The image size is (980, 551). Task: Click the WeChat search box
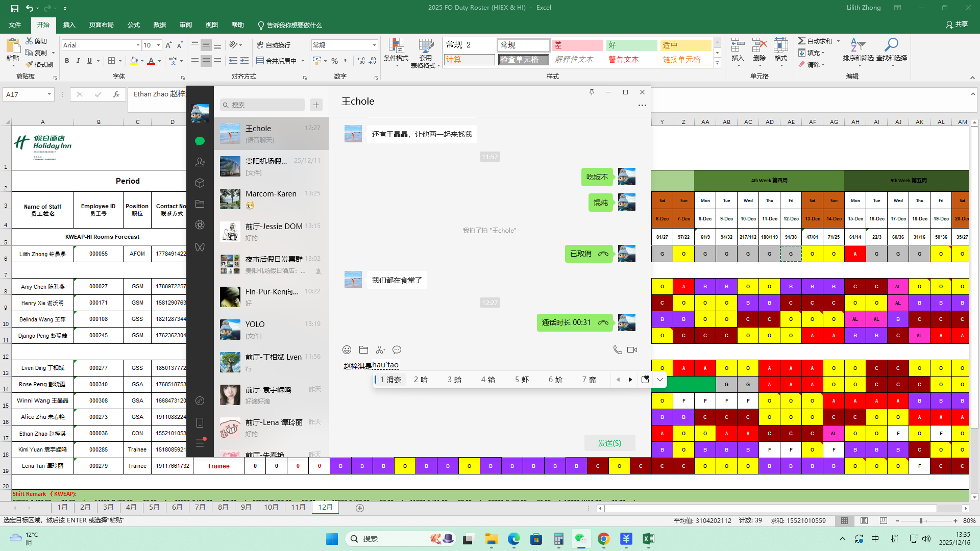pyautogui.click(x=263, y=105)
